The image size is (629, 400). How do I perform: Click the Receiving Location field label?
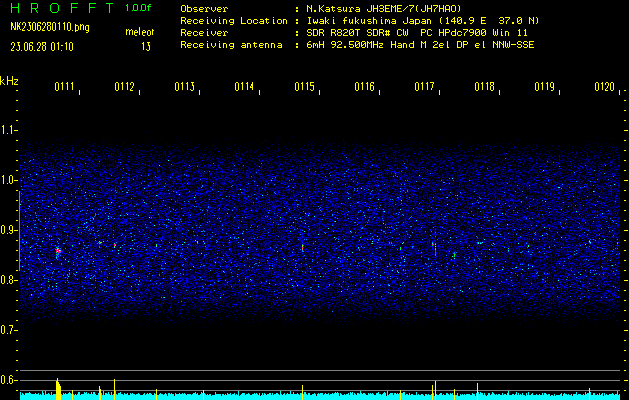tap(234, 21)
